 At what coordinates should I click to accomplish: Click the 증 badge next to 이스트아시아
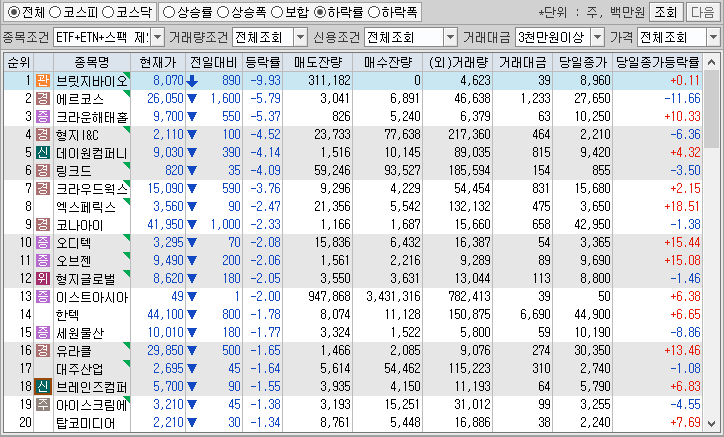point(43,297)
